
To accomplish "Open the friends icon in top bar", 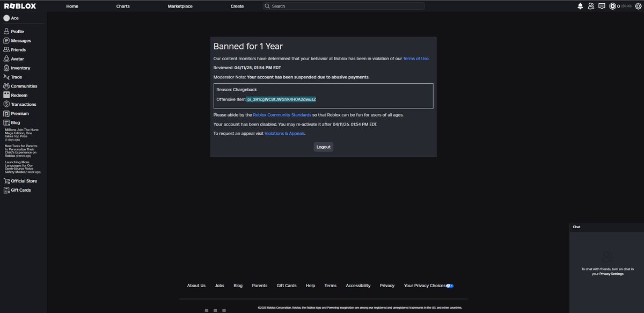I will [591, 6].
